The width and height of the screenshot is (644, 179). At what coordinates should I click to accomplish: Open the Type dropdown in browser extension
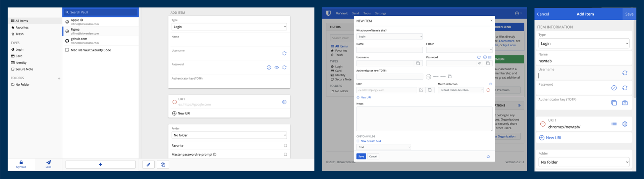tap(584, 44)
